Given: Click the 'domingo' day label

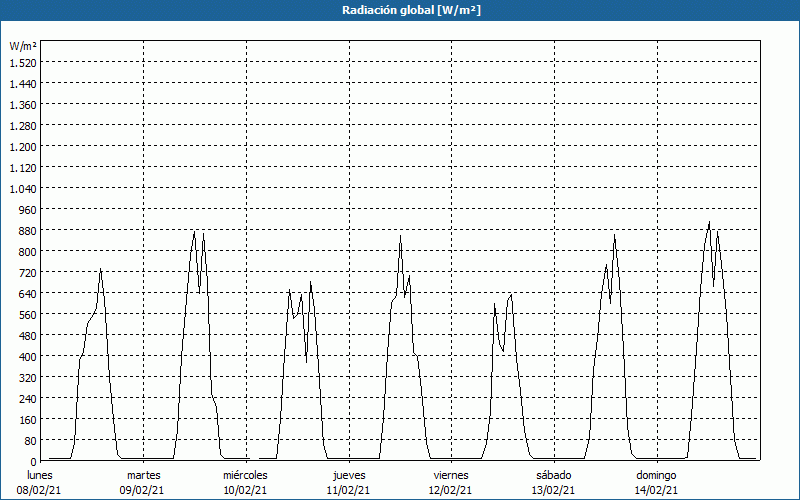Looking at the screenshot, I should point(656,475).
